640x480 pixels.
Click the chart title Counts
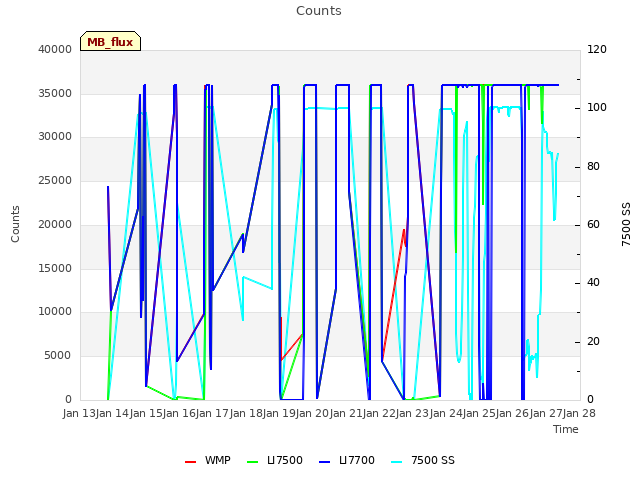[x=319, y=11]
